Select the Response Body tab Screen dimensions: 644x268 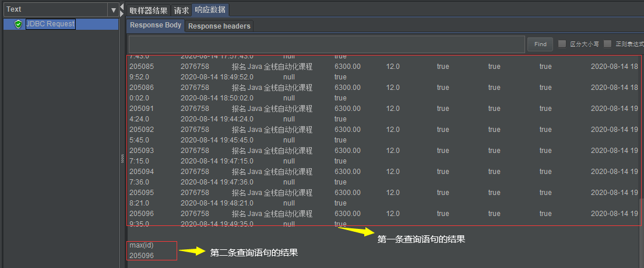155,26
